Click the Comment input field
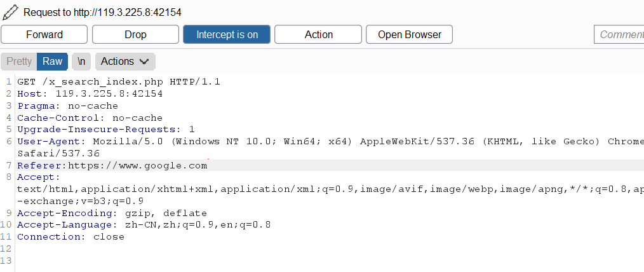 619,34
